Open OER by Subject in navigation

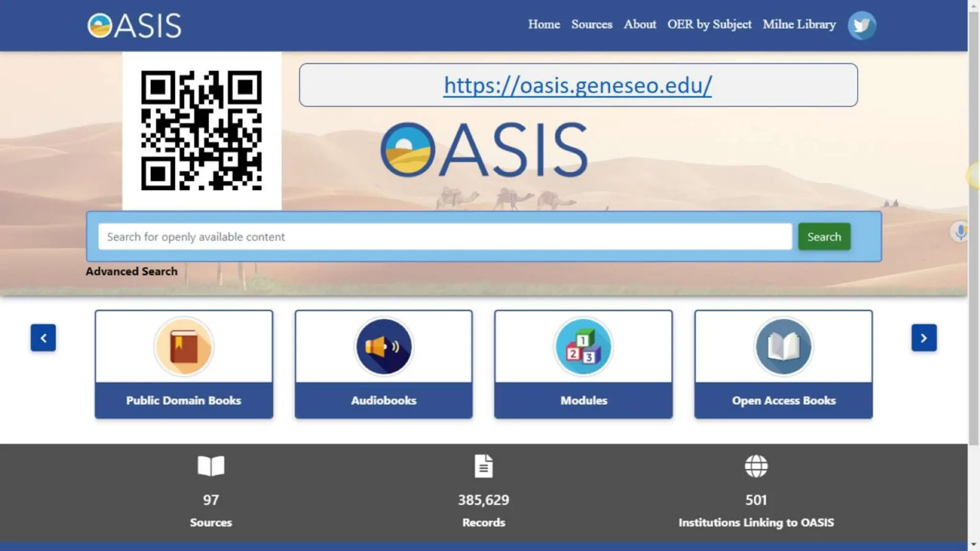pos(709,24)
